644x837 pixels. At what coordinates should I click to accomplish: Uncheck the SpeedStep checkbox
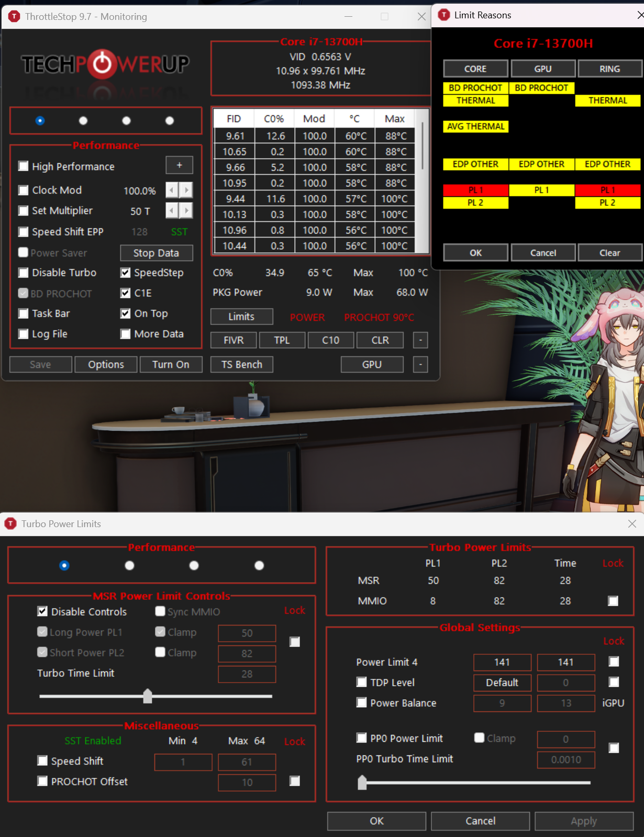[x=125, y=273]
